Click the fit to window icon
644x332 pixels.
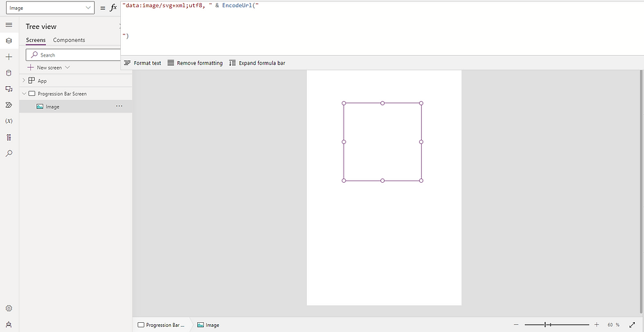click(632, 325)
